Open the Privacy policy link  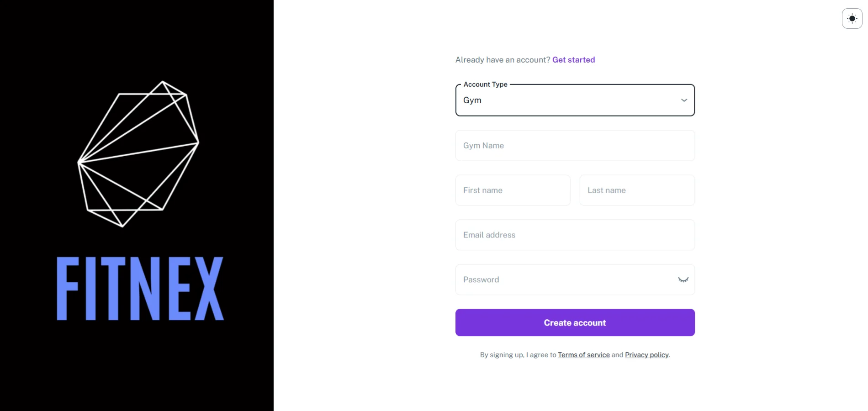(646, 355)
